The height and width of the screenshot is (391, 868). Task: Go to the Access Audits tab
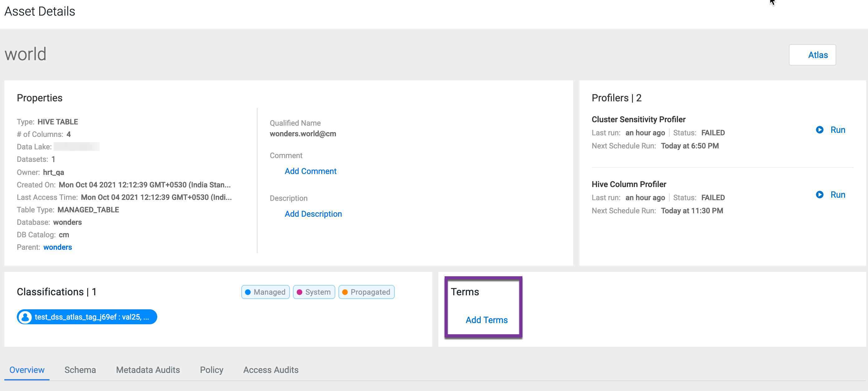pyautogui.click(x=271, y=370)
